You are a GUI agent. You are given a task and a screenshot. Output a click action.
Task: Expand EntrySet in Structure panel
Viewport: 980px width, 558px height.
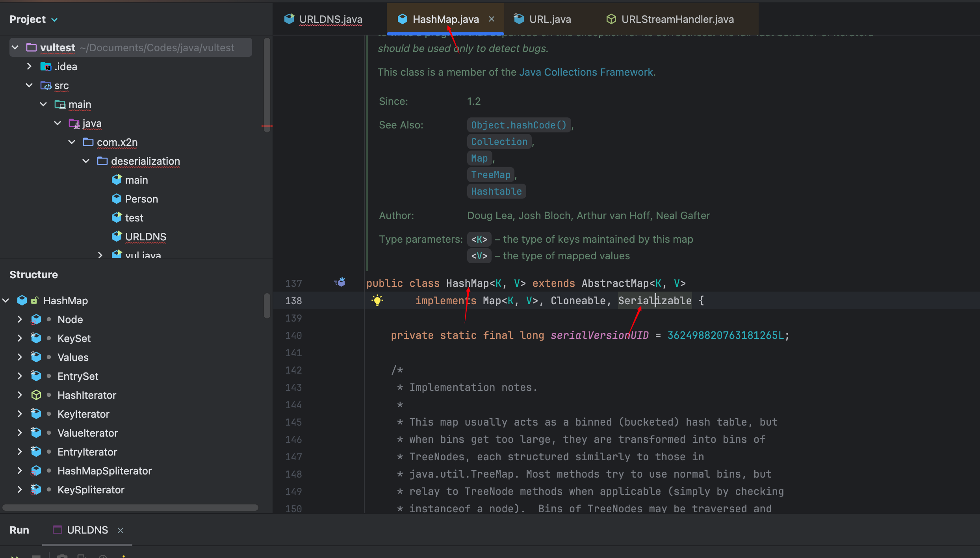(x=20, y=376)
